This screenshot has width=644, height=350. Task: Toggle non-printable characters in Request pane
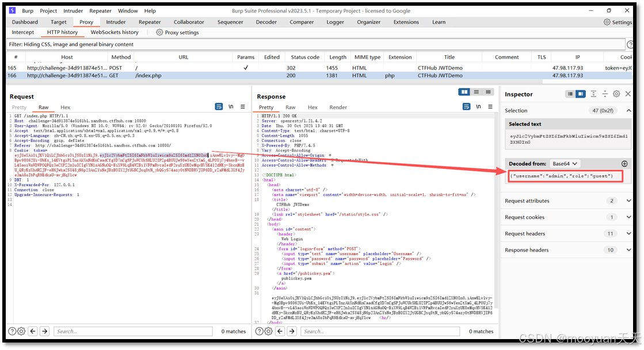pyautogui.click(x=231, y=107)
